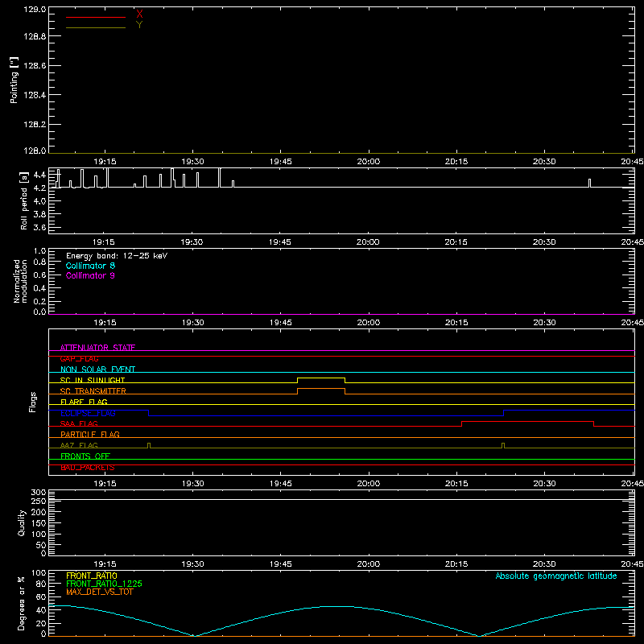Click the green FRONT_RATIO_1225 legend label
This screenshot has width=644, height=644.
(x=105, y=584)
